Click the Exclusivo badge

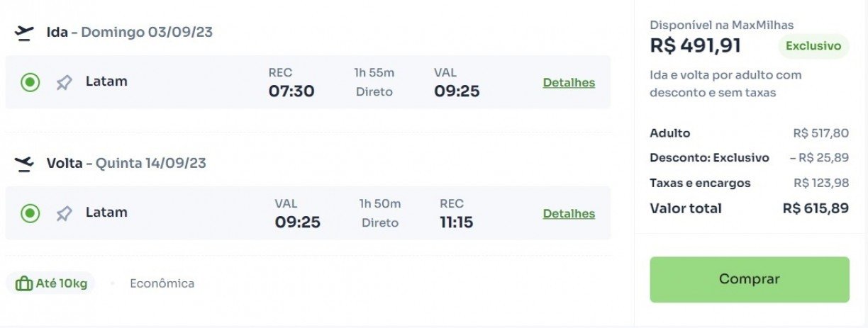[813, 46]
